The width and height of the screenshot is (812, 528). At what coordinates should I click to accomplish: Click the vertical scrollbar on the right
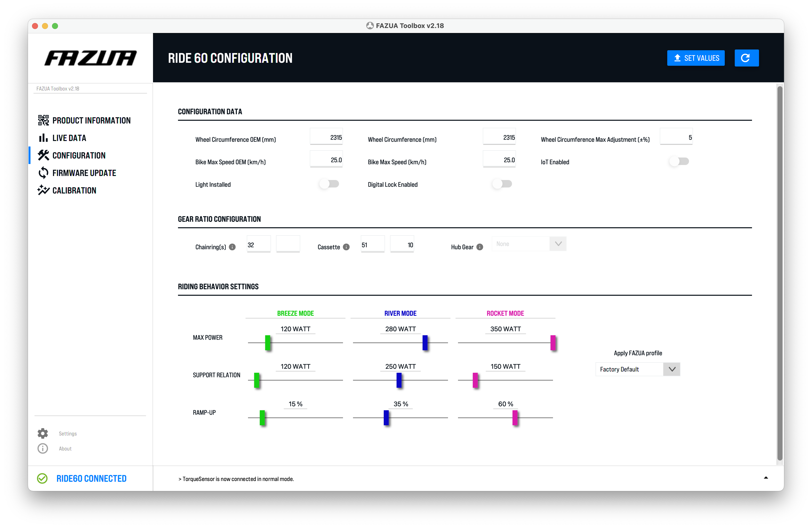click(780, 273)
